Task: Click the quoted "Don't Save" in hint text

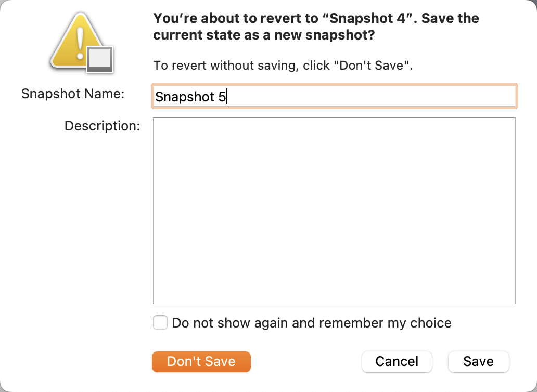Action: [370, 66]
